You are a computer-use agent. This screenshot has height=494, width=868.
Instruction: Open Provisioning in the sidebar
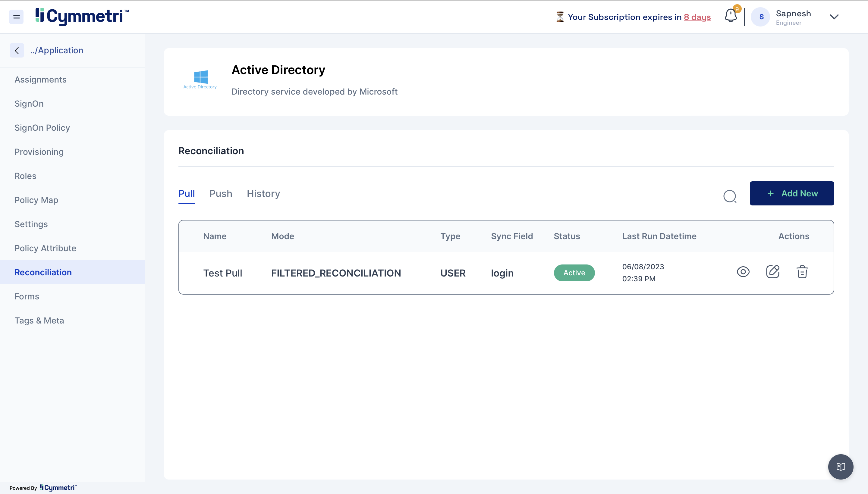point(39,152)
